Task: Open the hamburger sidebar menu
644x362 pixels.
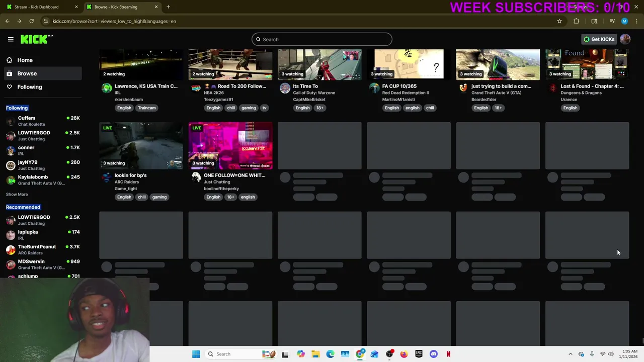Action: [11, 39]
